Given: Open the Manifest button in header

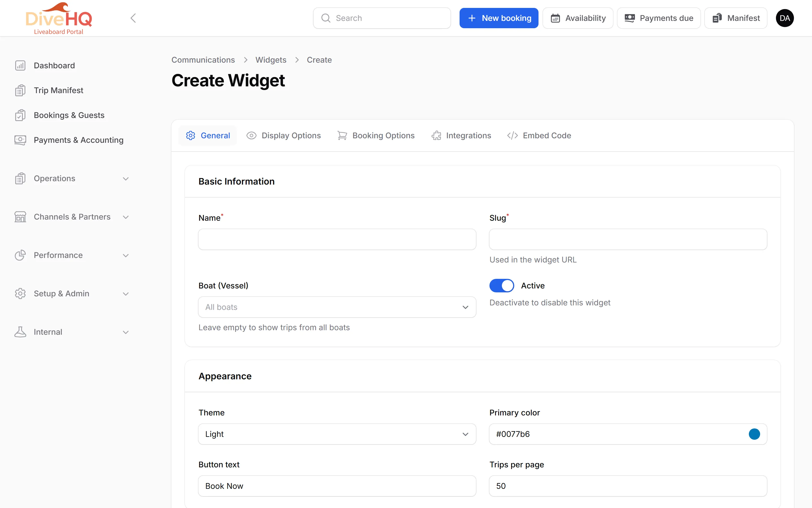Looking at the screenshot, I should [x=736, y=18].
